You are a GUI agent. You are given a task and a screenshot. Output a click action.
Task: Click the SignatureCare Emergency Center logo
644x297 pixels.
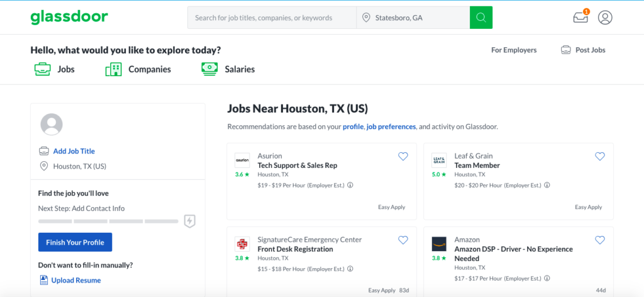pyautogui.click(x=242, y=244)
